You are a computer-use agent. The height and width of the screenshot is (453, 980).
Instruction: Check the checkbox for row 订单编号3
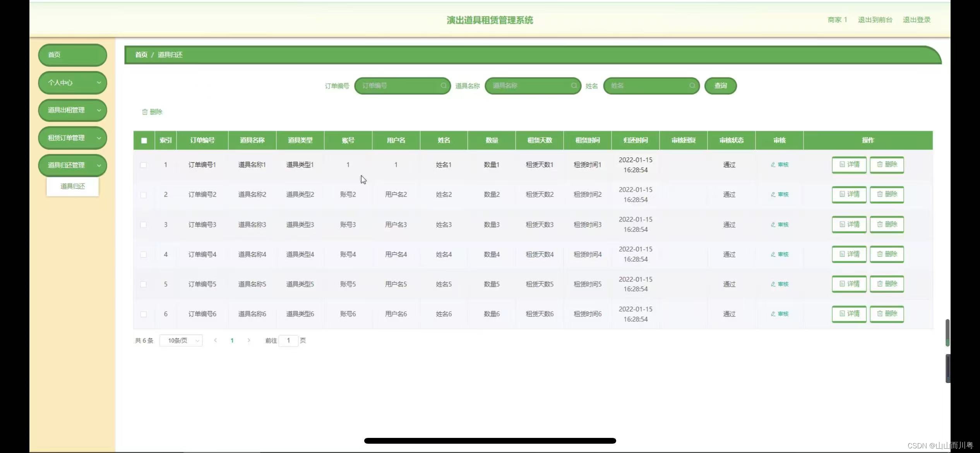(x=144, y=225)
